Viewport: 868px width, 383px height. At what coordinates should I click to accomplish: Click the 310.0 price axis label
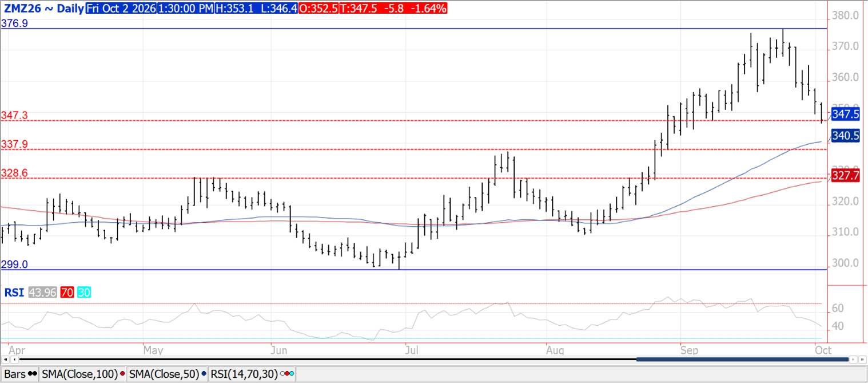point(846,232)
